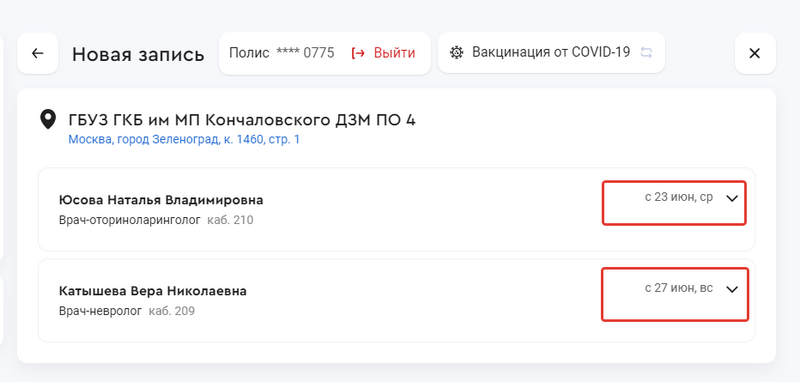The width and height of the screenshot is (800, 382).
Task: Select the с 23 июн, ср date
Action: 679,197
